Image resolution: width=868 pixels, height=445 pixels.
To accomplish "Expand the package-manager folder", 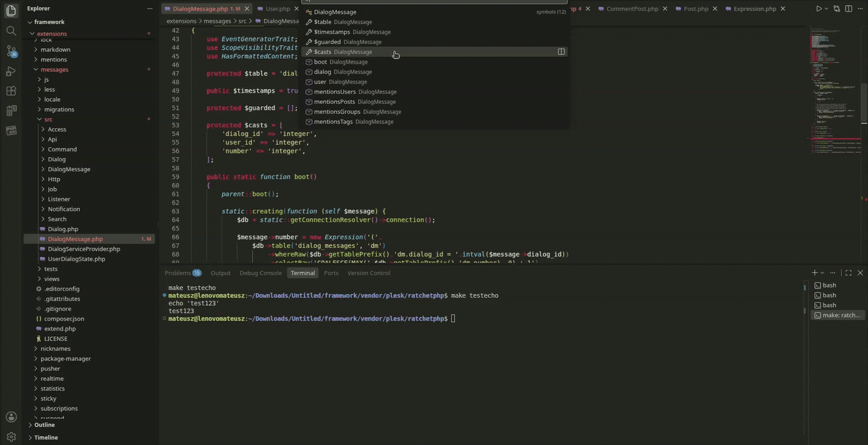I will pyautogui.click(x=66, y=358).
